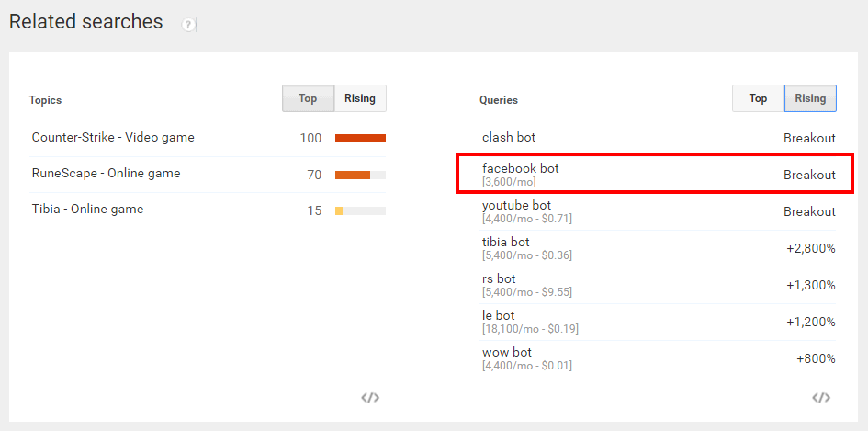Select the Rising toggle for Queries
This screenshot has width=868, height=431.
(x=810, y=98)
